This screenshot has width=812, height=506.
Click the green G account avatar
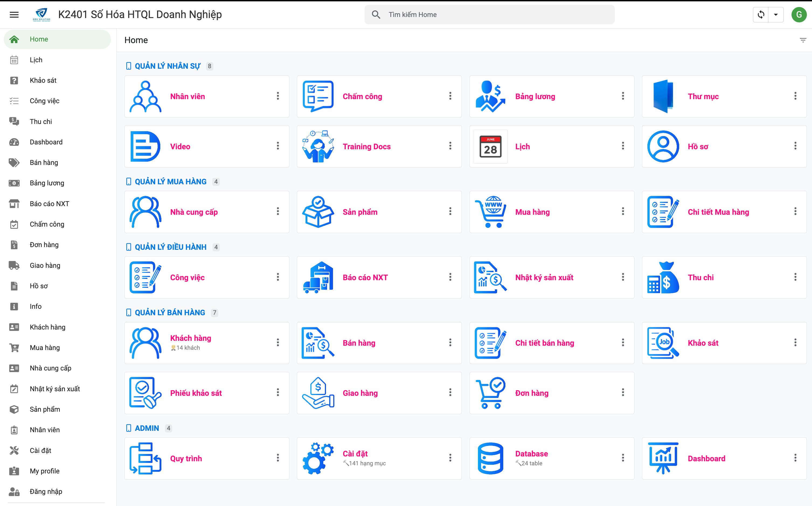click(799, 14)
